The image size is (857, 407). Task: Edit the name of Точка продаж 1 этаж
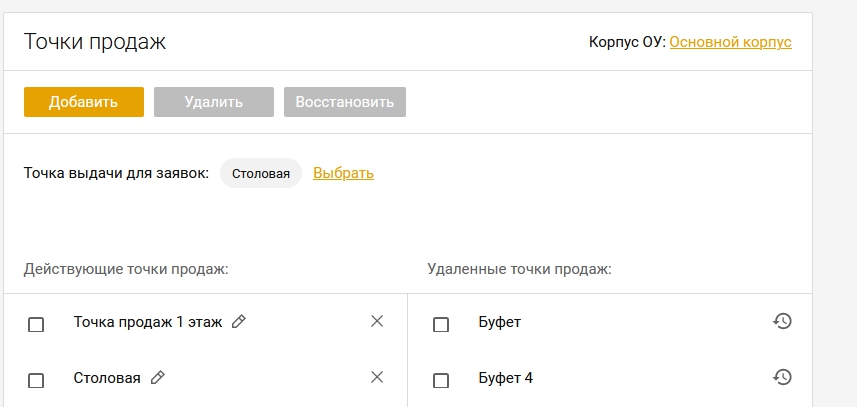[238, 322]
